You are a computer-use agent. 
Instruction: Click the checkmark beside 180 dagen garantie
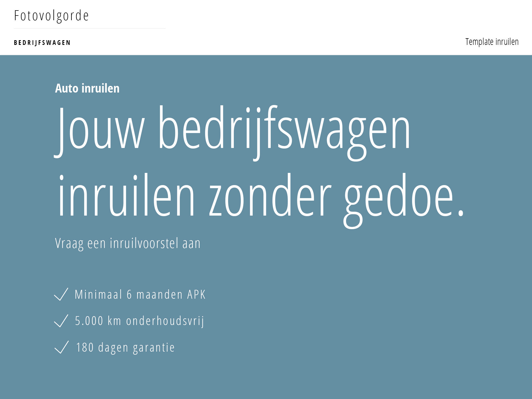coord(62,347)
